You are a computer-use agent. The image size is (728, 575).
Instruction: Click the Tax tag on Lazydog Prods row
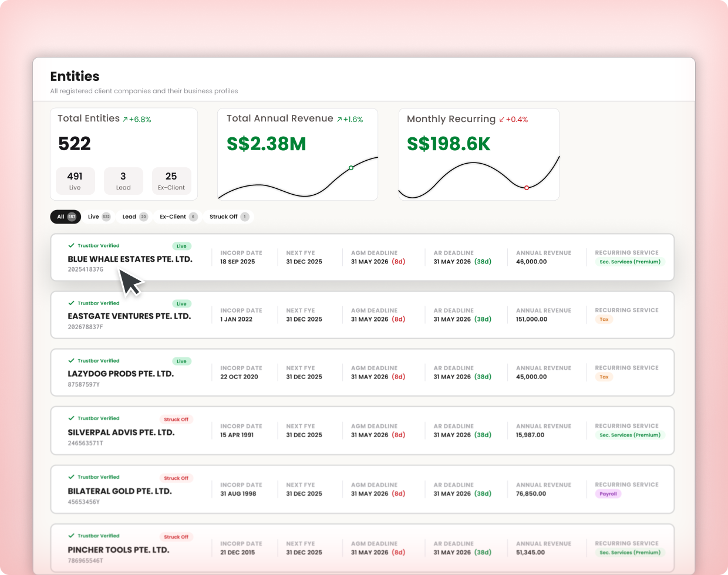(x=604, y=377)
